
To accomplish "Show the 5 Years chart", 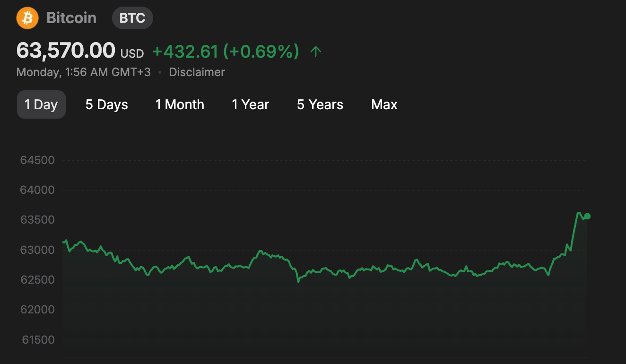I will pyautogui.click(x=320, y=104).
